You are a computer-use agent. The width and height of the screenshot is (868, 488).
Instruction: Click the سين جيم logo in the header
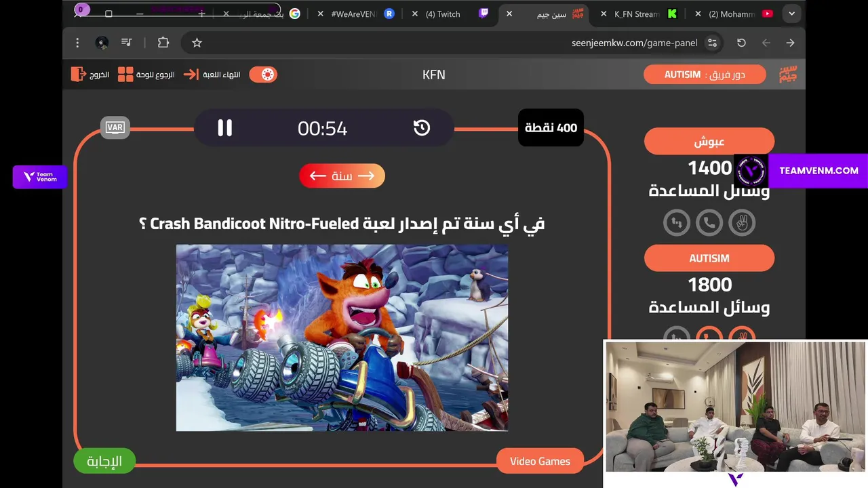tap(787, 75)
